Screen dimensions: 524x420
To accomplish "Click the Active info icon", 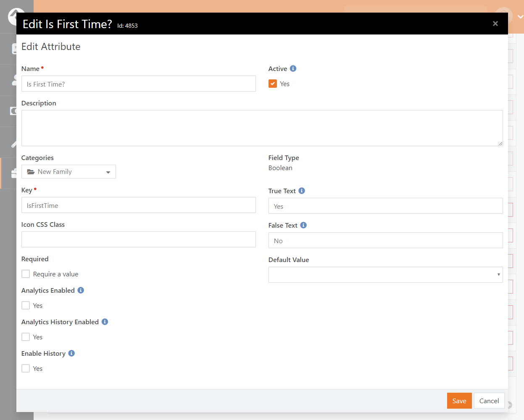I will click(293, 68).
